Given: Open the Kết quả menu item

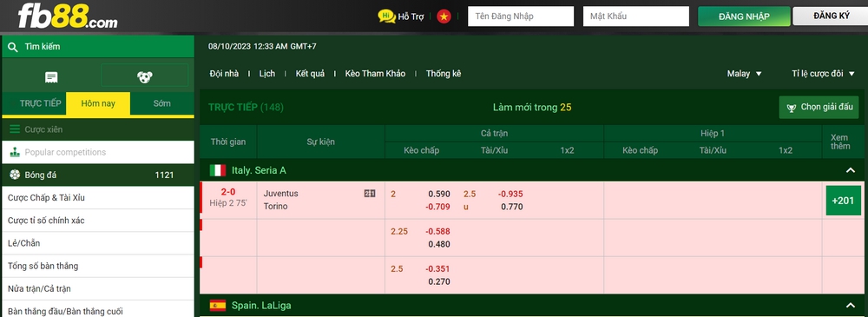Looking at the screenshot, I should (310, 74).
